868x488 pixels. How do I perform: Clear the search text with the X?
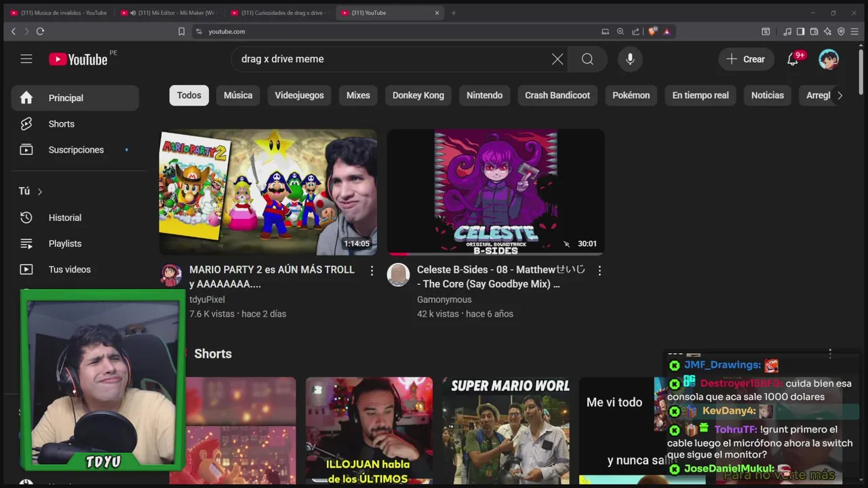[x=557, y=59]
